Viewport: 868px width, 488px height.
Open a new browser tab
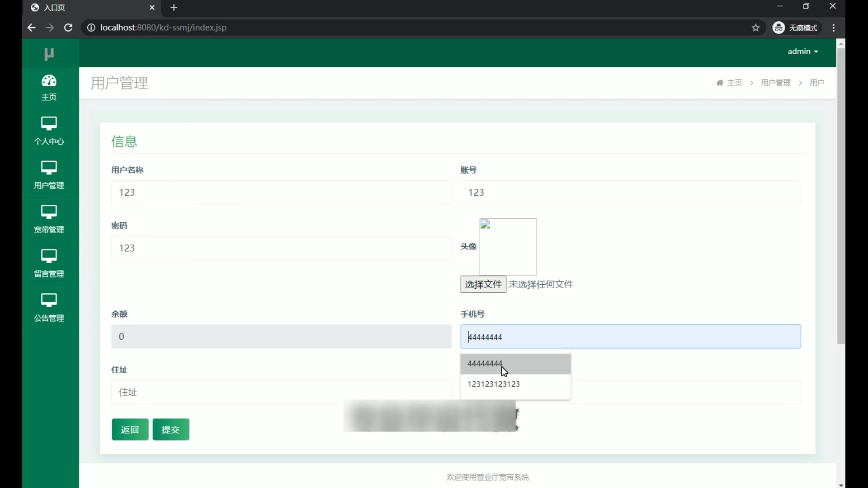(174, 8)
